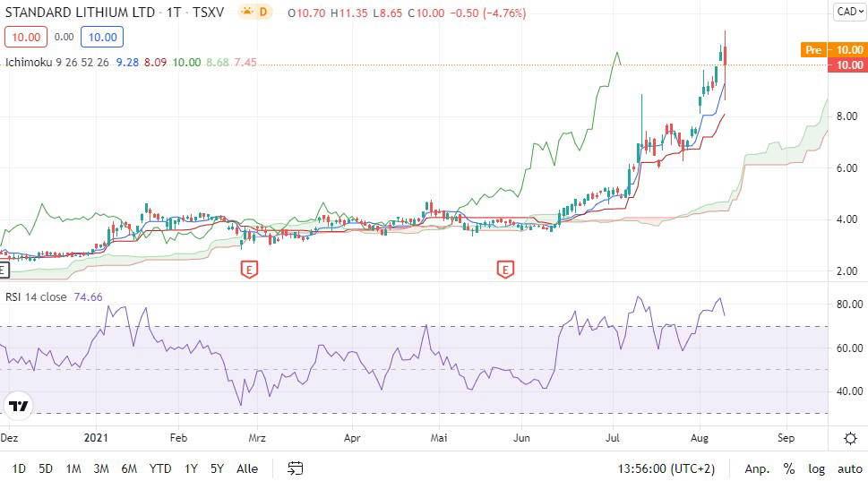Select the 1M time range
The image size is (868, 481).
click(73, 468)
